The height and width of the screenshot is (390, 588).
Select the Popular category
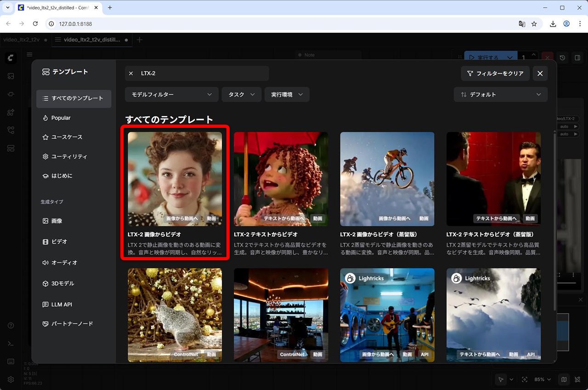tap(61, 118)
